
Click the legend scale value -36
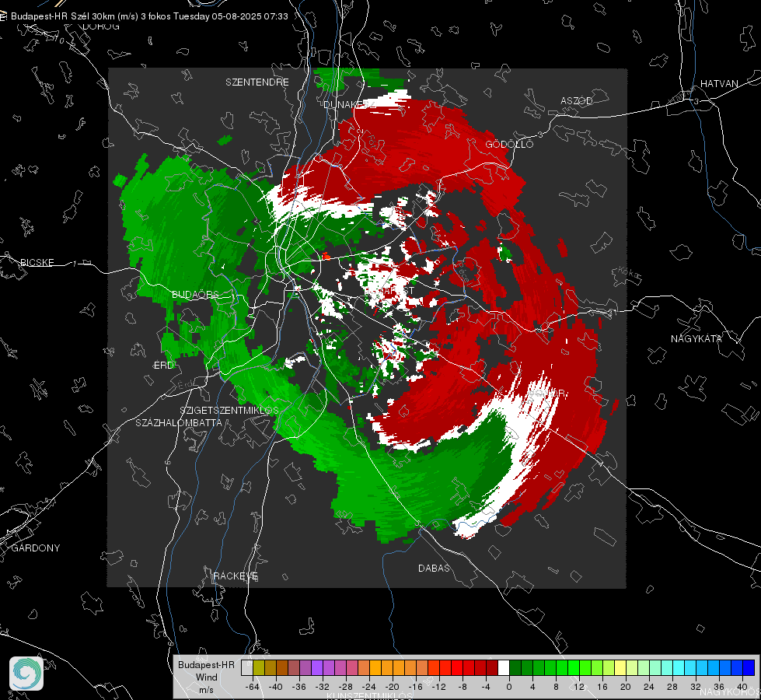299,687
